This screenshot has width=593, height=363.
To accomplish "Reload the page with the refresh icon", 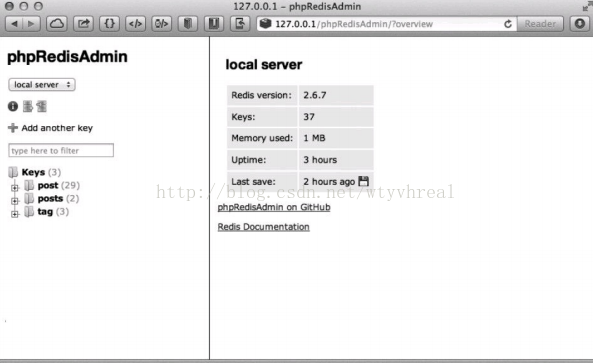I will [x=508, y=24].
